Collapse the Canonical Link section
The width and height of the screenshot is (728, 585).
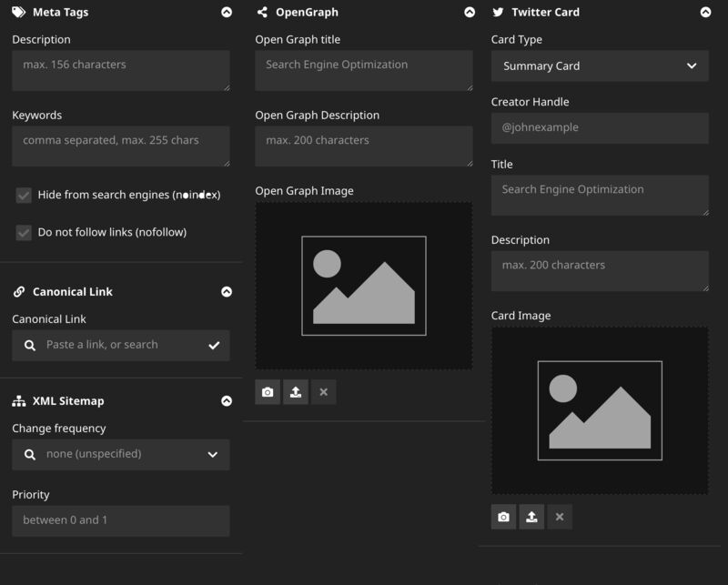pyautogui.click(x=227, y=292)
